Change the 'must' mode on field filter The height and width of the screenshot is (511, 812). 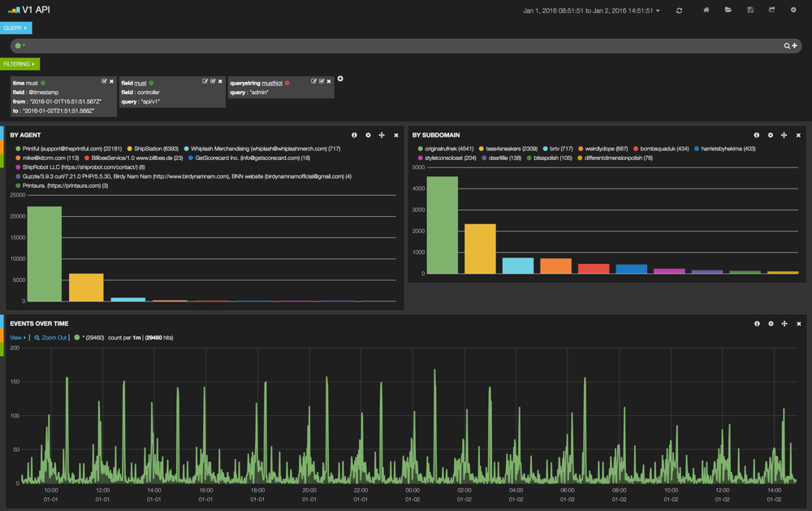(140, 84)
